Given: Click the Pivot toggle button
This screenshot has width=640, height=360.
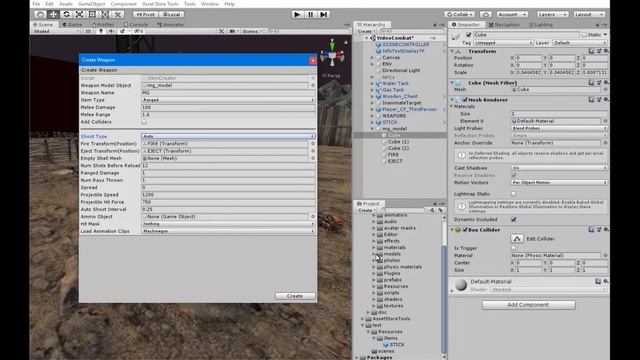Looking at the screenshot, I should [x=145, y=14].
